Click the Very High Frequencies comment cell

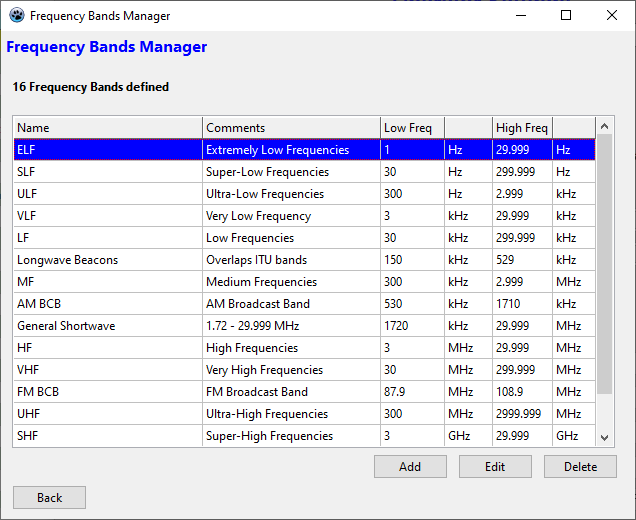291,370
